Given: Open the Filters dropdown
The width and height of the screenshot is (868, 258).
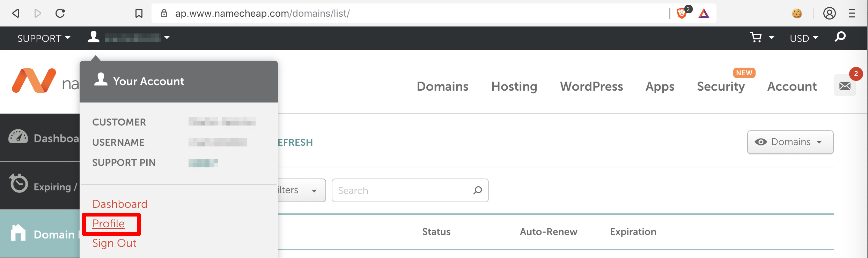Looking at the screenshot, I should (x=301, y=190).
